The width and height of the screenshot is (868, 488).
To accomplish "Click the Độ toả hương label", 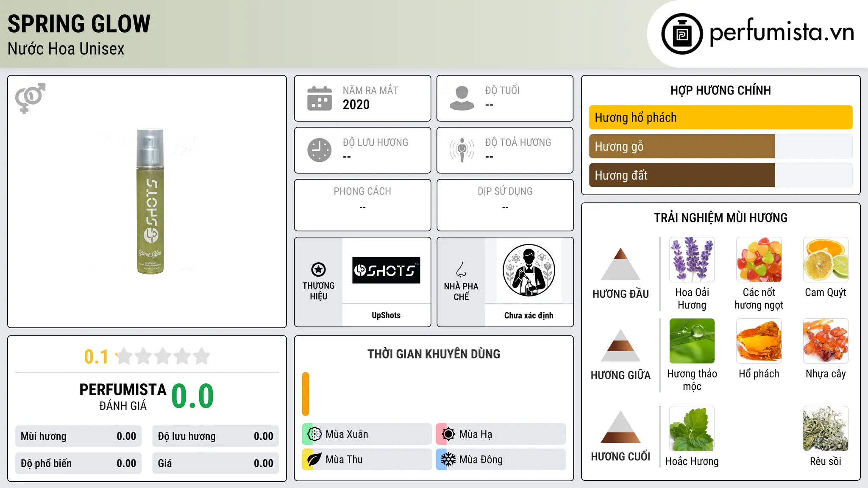I will coord(518,142).
